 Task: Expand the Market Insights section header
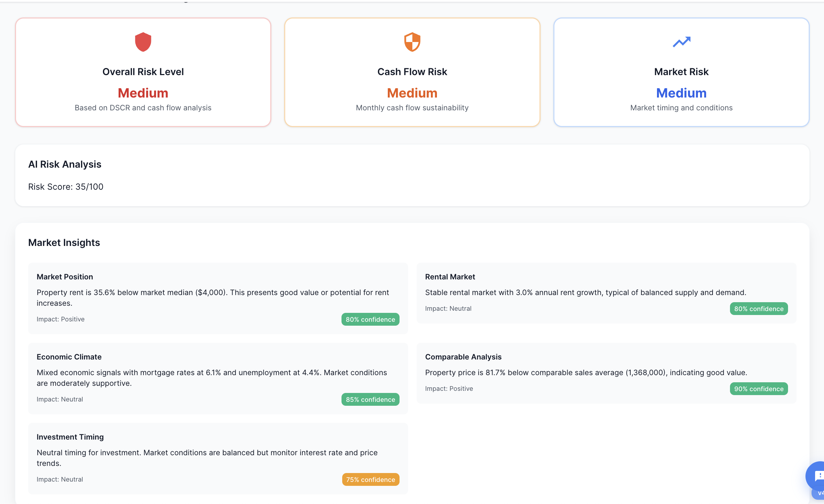click(64, 242)
